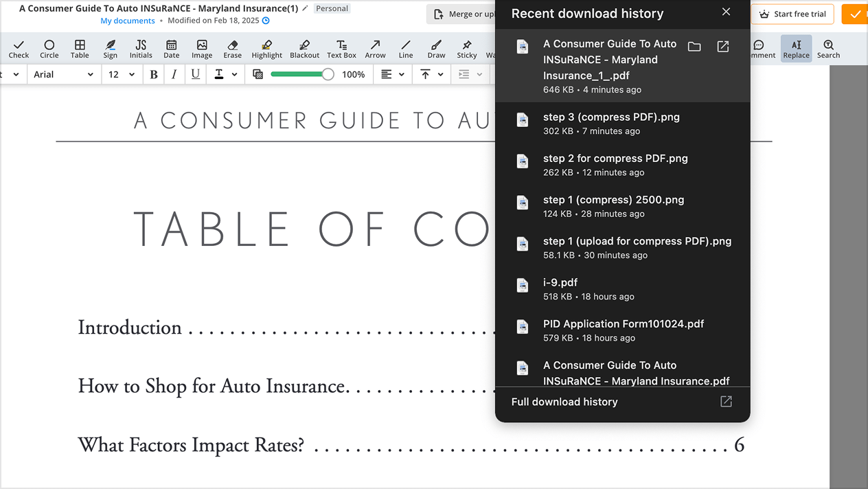The width and height of the screenshot is (868, 489).
Task: Activate the Draw tool
Action: [436, 49]
